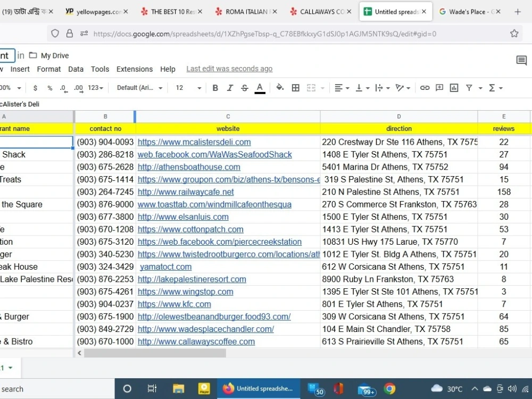Viewport: 532px width, 399px height.
Task: Open the fill color bucket
Action: pyautogui.click(x=280, y=88)
